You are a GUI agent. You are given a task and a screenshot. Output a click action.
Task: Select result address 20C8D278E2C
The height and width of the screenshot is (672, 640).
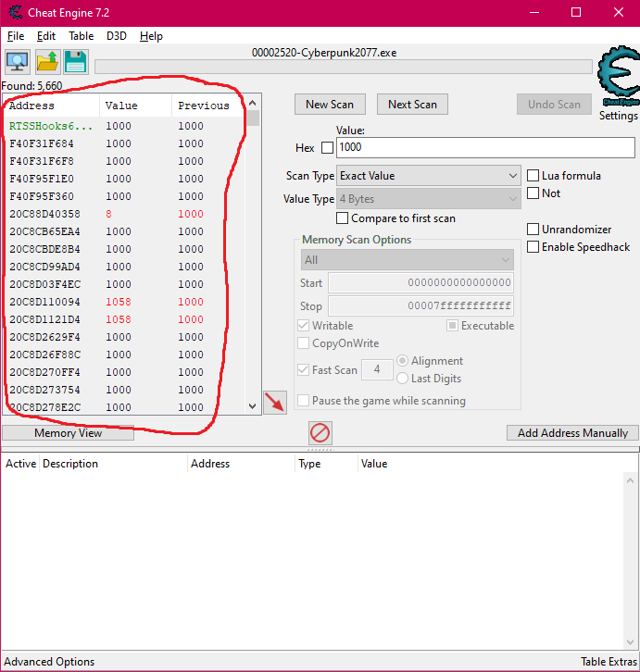(124, 406)
